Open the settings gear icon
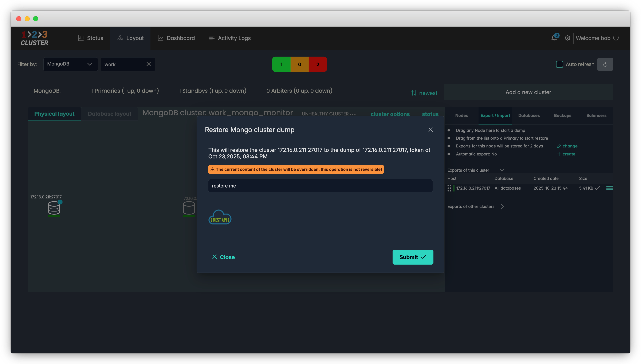The width and height of the screenshot is (641, 364). click(x=567, y=38)
